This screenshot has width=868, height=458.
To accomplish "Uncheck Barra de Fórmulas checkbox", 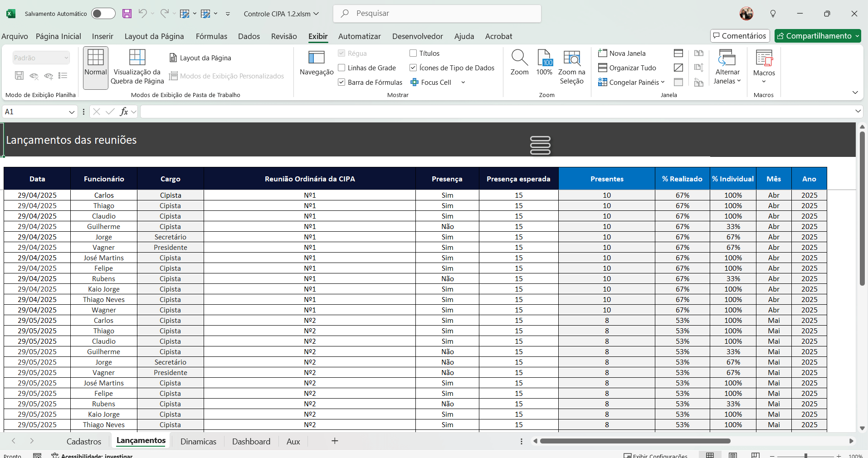I will [342, 82].
